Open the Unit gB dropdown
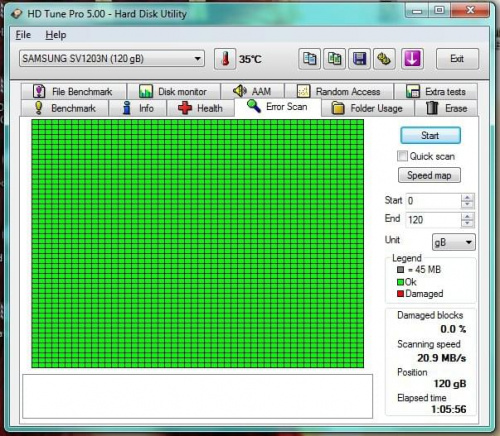The width and height of the screenshot is (500, 436). pos(454,242)
